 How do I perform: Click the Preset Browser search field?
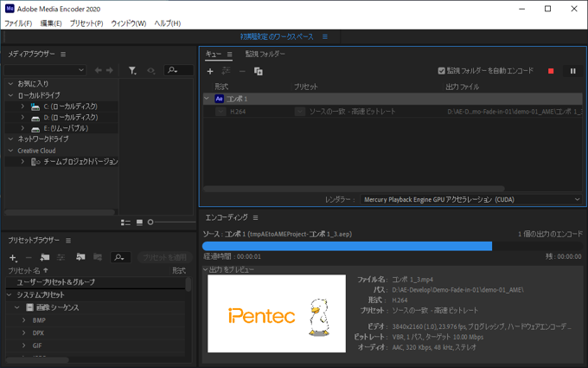(x=120, y=257)
